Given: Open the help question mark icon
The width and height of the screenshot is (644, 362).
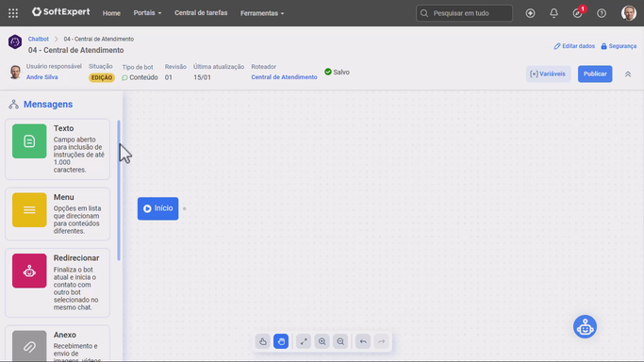Looking at the screenshot, I should click(602, 13).
